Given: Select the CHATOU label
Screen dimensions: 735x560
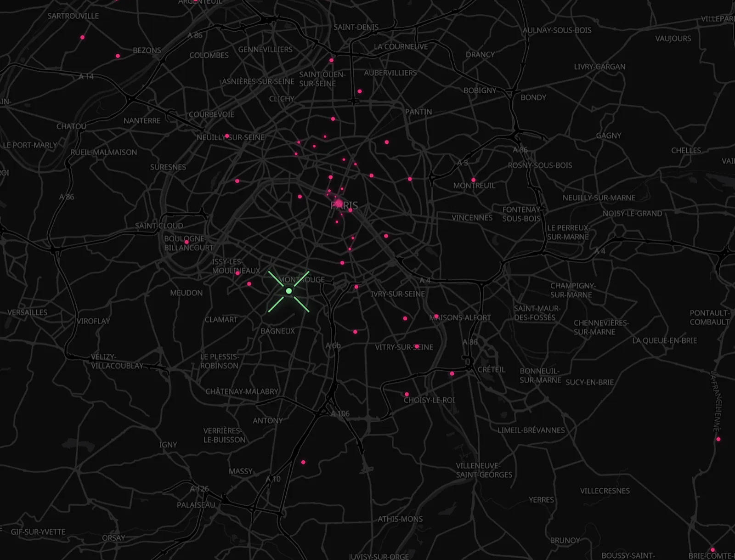Looking at the screenshot, I should click(71, 126).
